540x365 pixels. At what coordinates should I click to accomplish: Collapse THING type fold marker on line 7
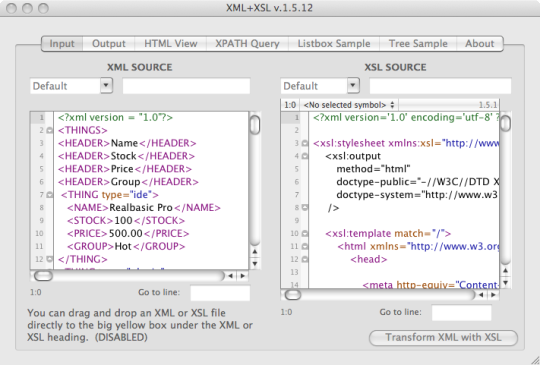[50, 195]
